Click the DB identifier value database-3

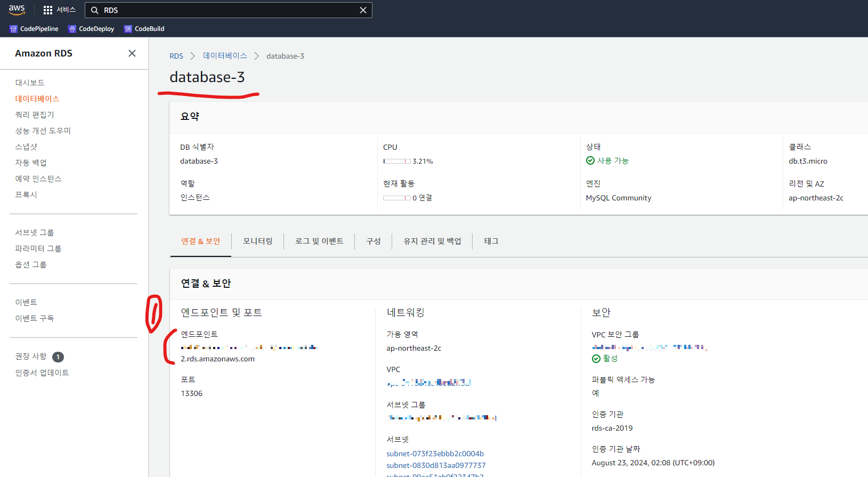[199, 161]
